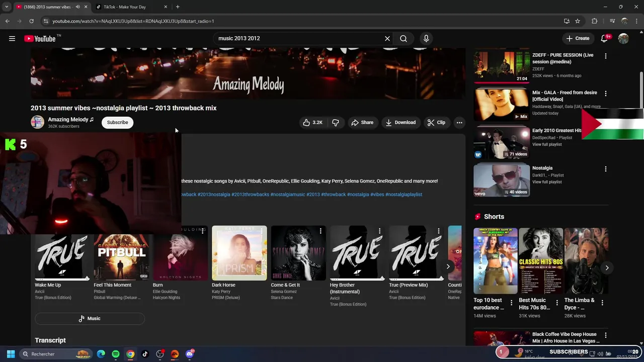Screen dimensions: 644x362
Task: Open OBS Studio from taskbar
Action: (160, 354)
